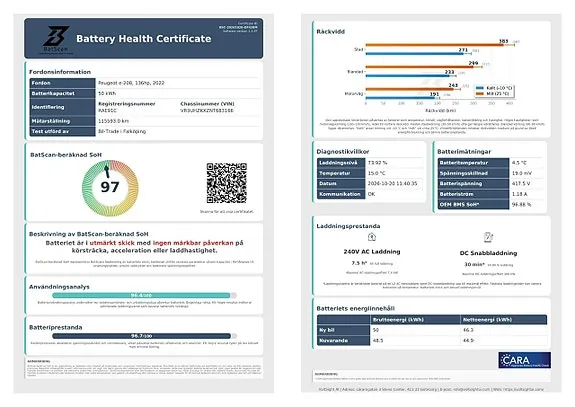Click the 'Kommunikation' row label
Screen dimensions: 575x407
340,194
